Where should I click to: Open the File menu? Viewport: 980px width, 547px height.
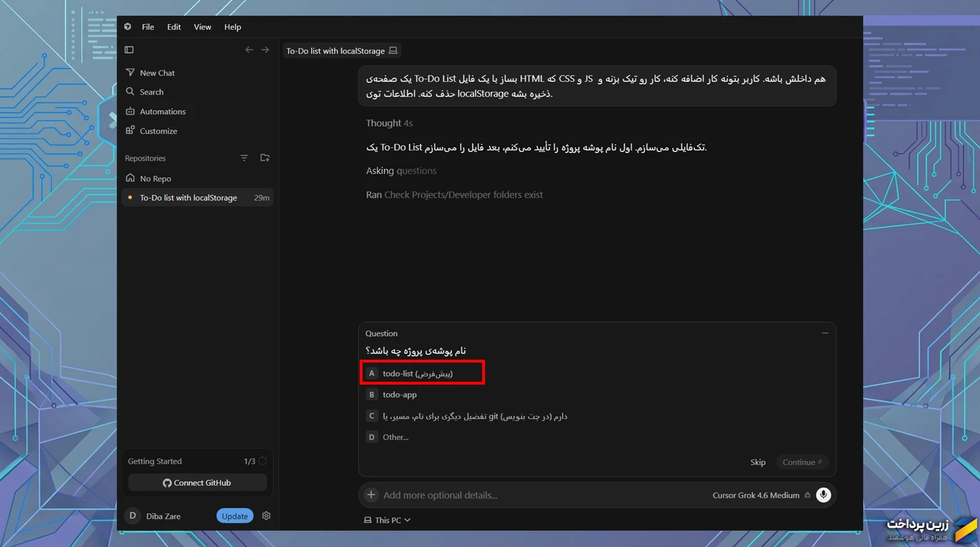(148, 27)
